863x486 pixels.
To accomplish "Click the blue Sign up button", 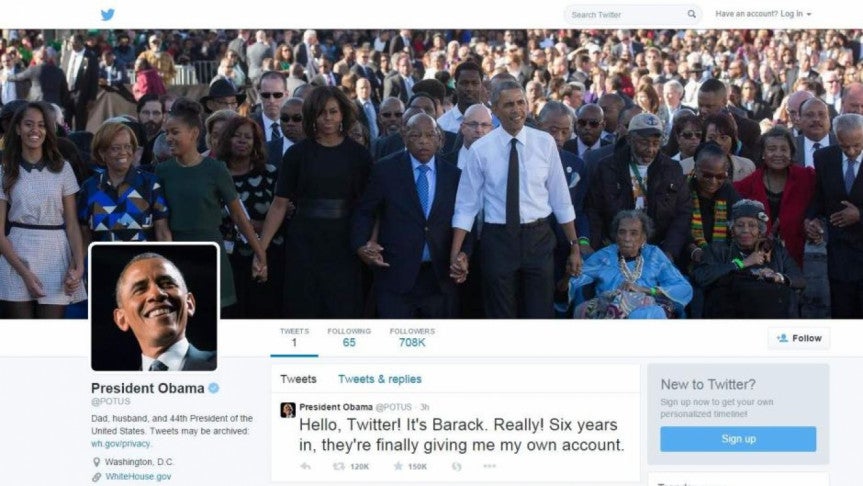I will tap(738, 439).
